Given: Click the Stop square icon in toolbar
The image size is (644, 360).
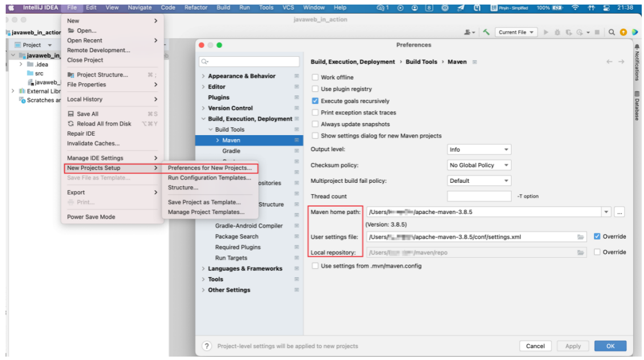Looking at the screenshot, I should [x=597, y=32].
